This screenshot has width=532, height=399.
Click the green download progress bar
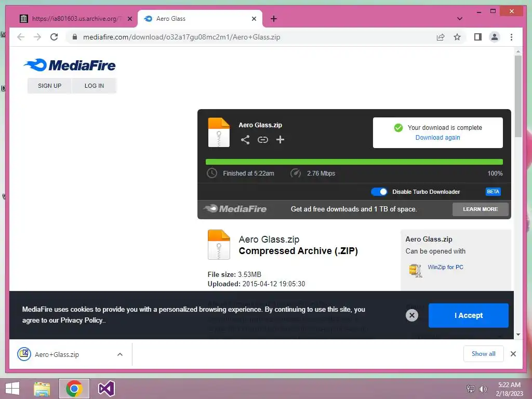(x=354, y=162)
